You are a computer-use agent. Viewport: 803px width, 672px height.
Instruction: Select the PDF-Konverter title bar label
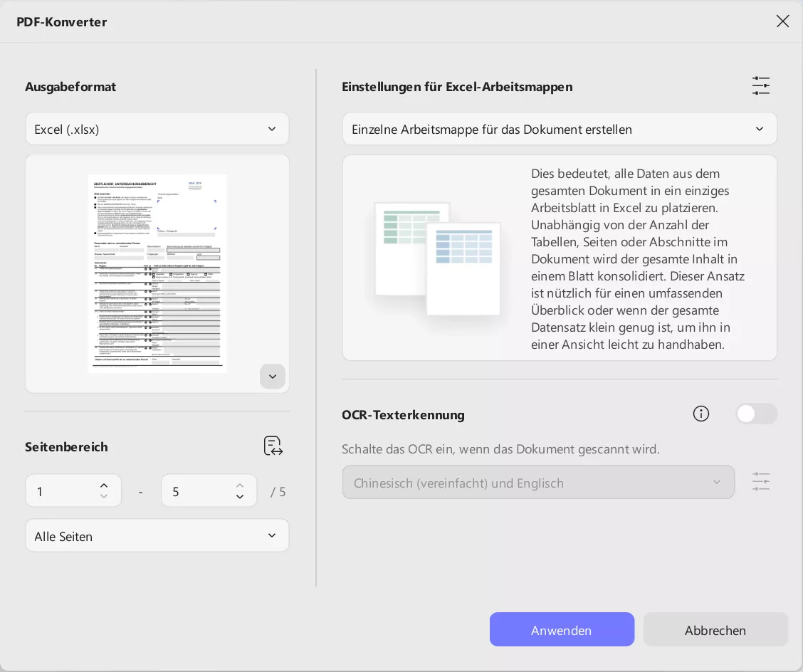(x=62, y=21)
